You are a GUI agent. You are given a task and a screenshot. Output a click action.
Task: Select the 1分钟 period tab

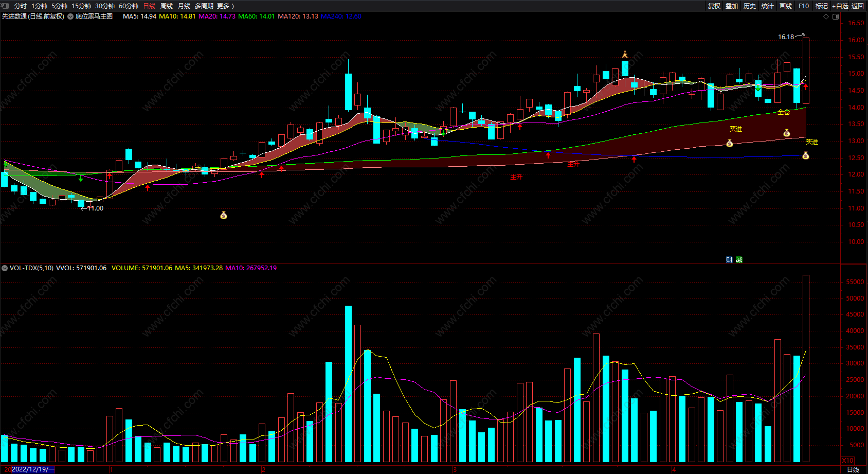pos(39,6)
